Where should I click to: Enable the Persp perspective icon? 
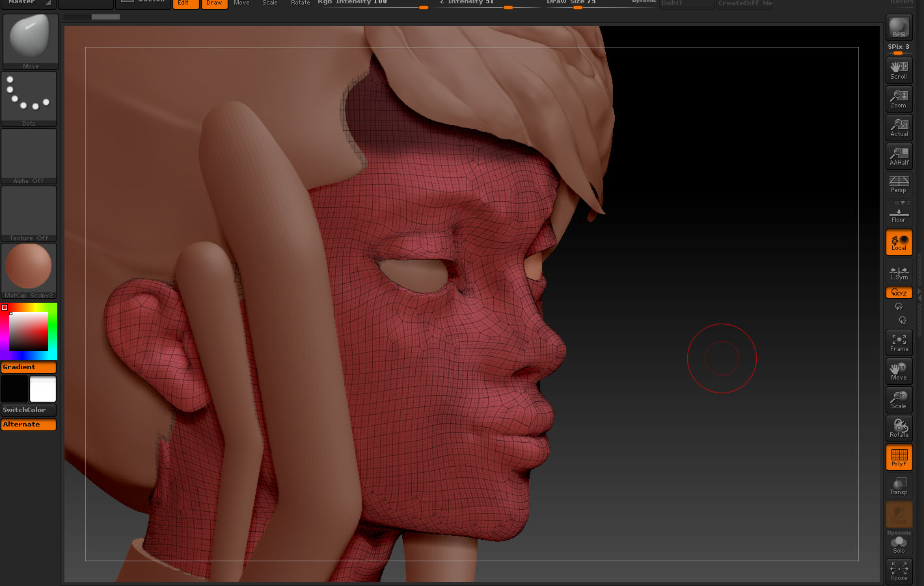tap(899, 185)
